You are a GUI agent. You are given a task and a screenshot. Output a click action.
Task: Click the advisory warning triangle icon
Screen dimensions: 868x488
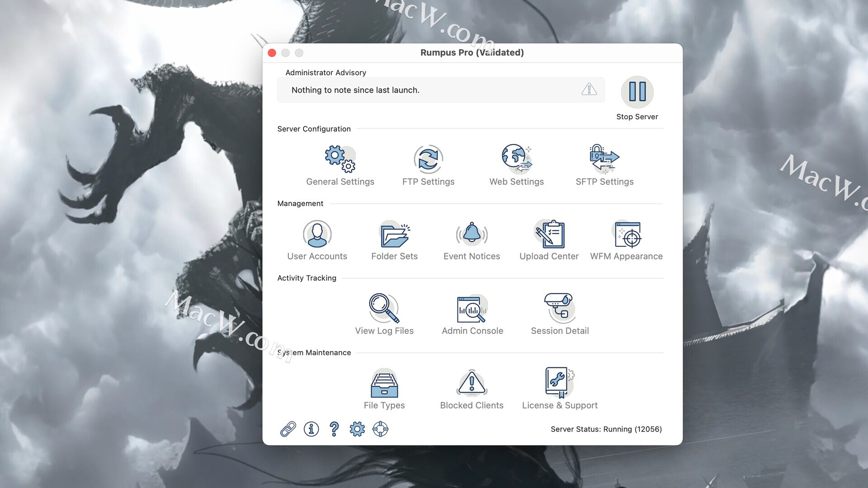[589, 89]
